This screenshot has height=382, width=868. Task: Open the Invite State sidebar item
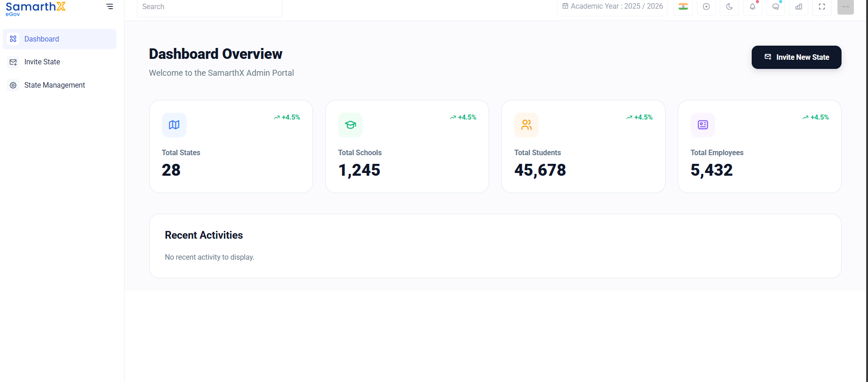tap(59, 62)
